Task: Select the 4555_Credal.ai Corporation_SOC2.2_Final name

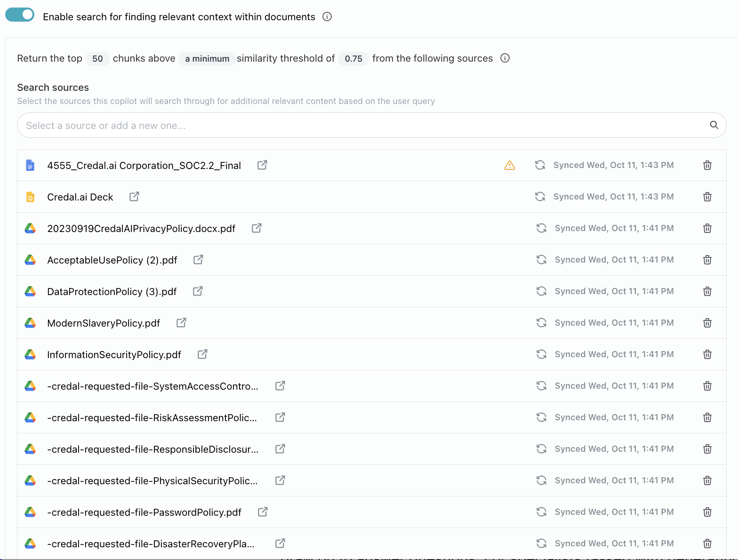Action: coord(144,166)
